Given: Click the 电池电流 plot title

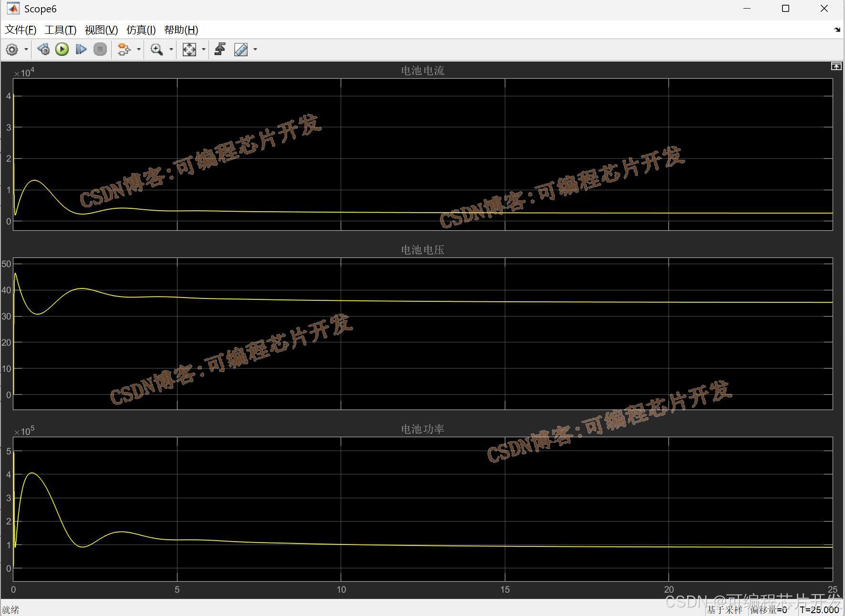Looking at the screenshot, I should [423, 71].
